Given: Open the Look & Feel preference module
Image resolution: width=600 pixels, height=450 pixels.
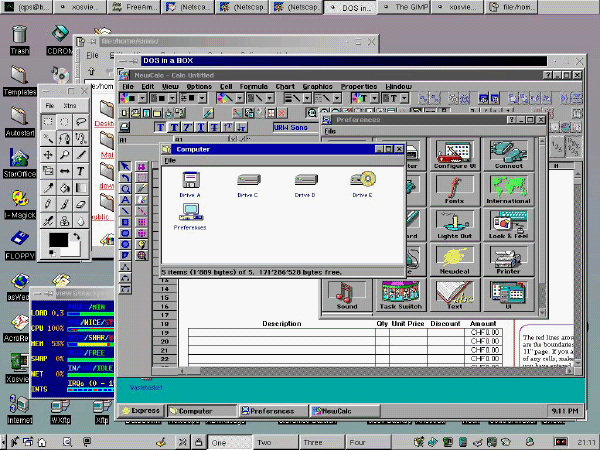Looking at the screenshot, I should tap(508, 224).
